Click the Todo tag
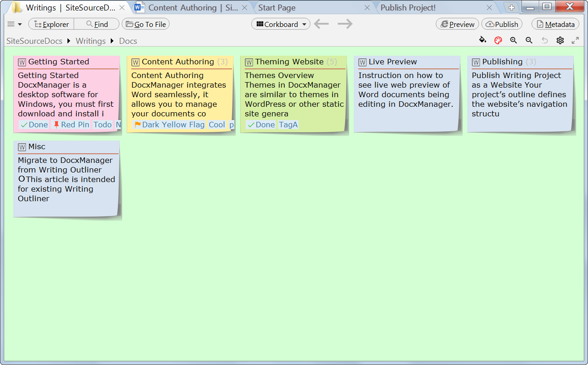 click(x=103, y=125)
